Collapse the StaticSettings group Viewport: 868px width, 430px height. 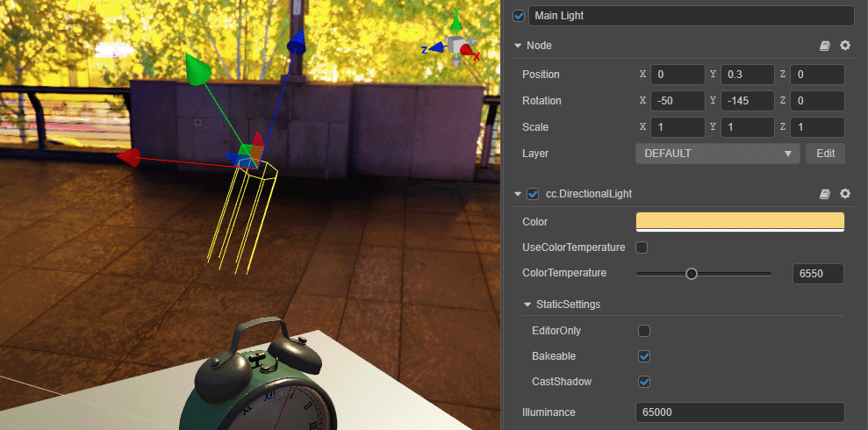coord(527,305)
